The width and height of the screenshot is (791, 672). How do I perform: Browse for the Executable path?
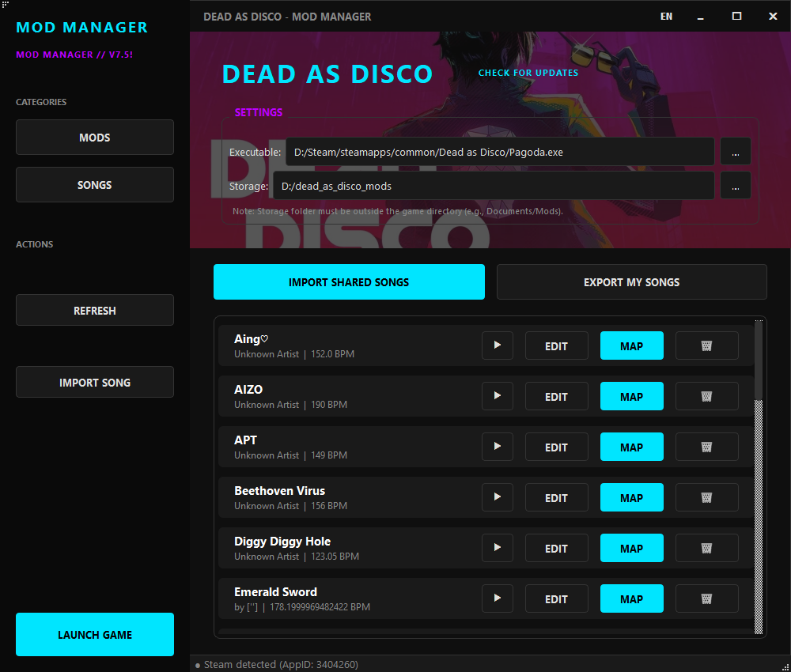735,151
